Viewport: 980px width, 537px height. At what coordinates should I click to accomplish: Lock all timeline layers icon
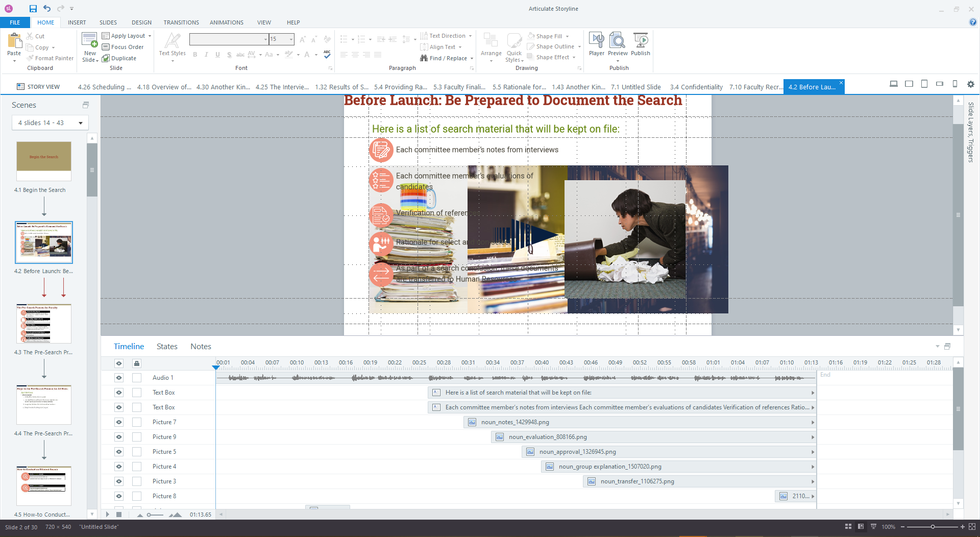(137, 363)
